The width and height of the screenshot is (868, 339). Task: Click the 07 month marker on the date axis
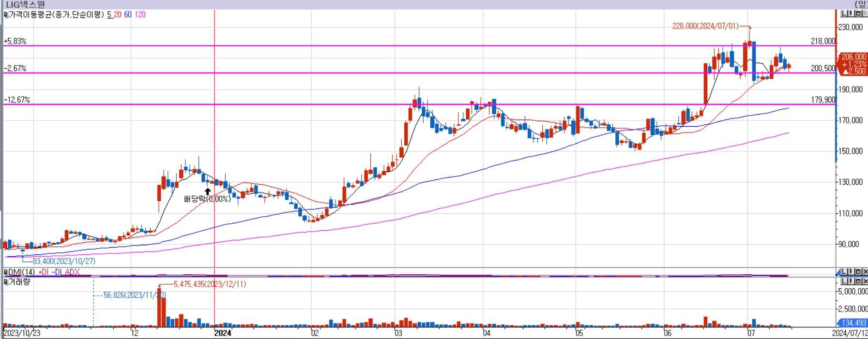[x=751, y=333]
